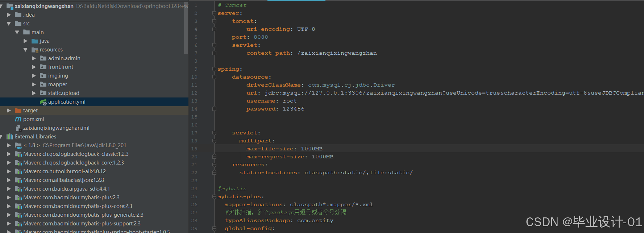Click the max-request-size value 1000MB

[323, 157]
